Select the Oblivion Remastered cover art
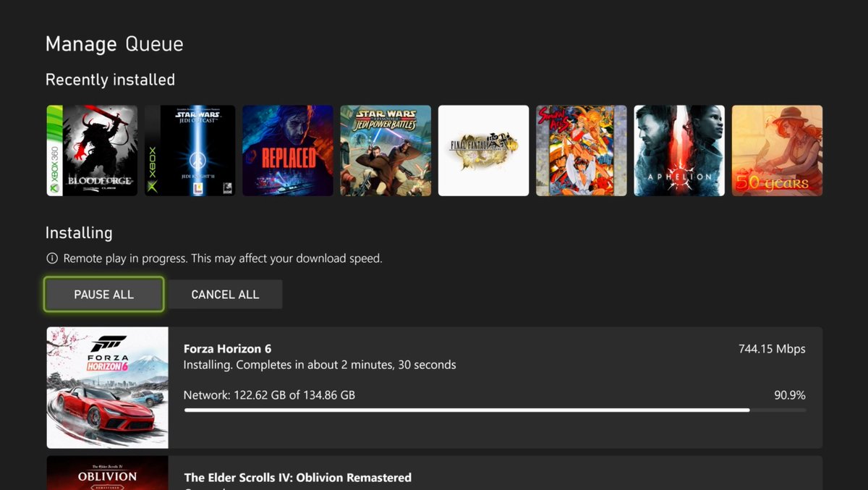Viewport: 868px width, 490px height. [x=108, y=473]
